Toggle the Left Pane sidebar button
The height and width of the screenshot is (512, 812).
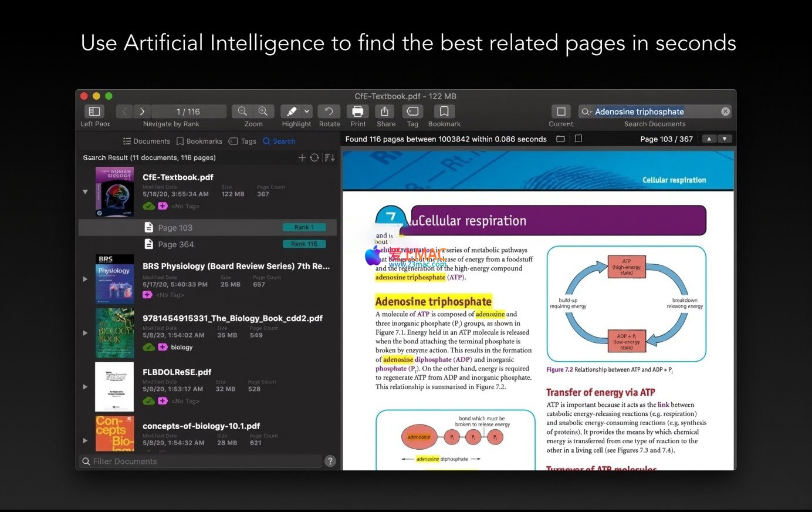(94, 112)
